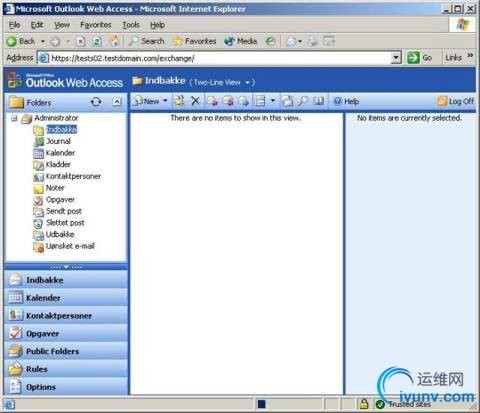
Task: Open the Slettet post folder
Action: tap(65, 223)
